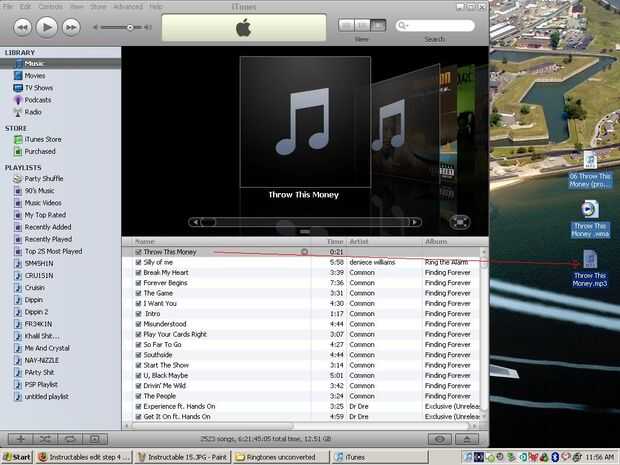
Task: Select Throw This Money.mp3 desktop file
Action: pyautogui.click(x=590, y=268)
